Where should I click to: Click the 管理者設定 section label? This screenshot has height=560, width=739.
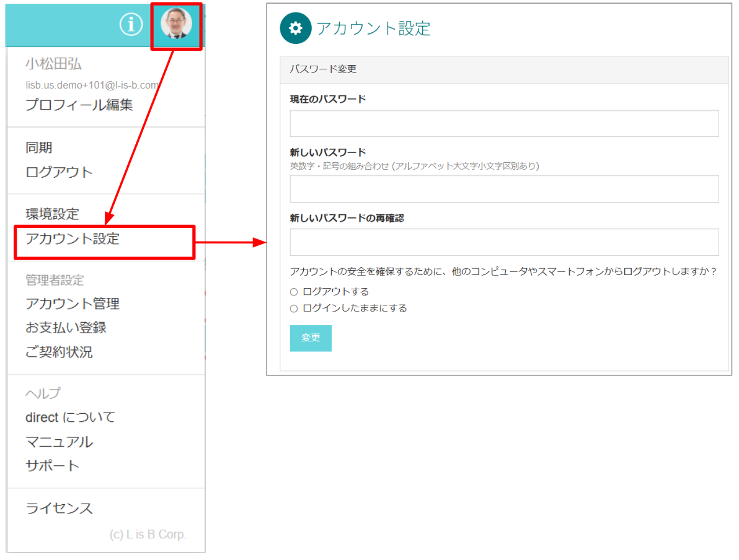[55, 280]
